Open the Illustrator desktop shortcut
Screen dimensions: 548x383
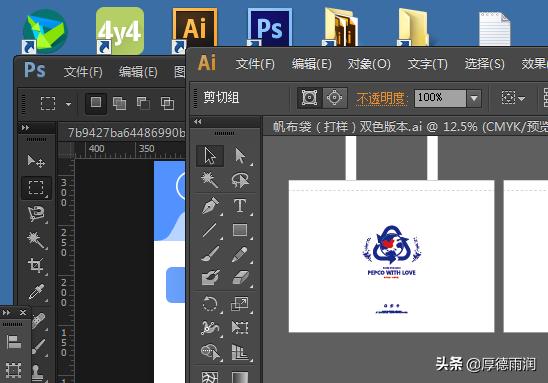point(195,31)
